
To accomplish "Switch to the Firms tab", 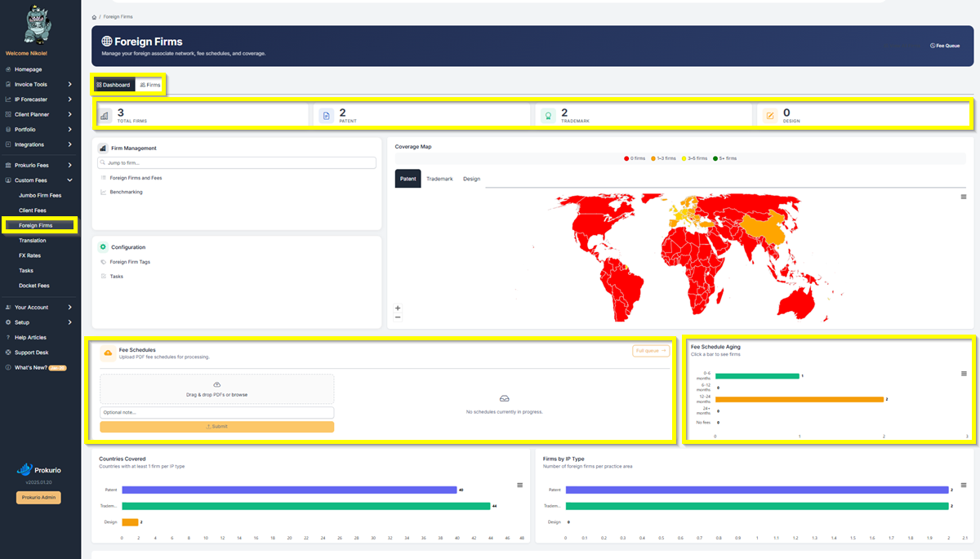I will click(150, 85).
